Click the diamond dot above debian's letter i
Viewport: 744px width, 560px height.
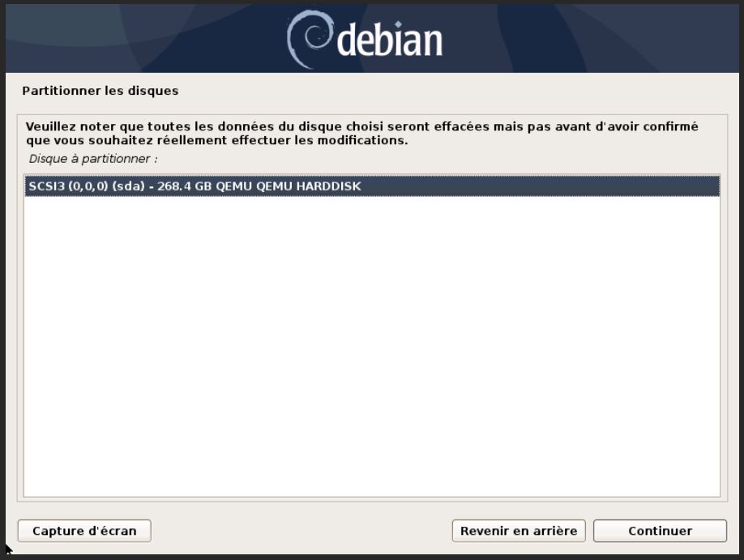click(398, 24)
